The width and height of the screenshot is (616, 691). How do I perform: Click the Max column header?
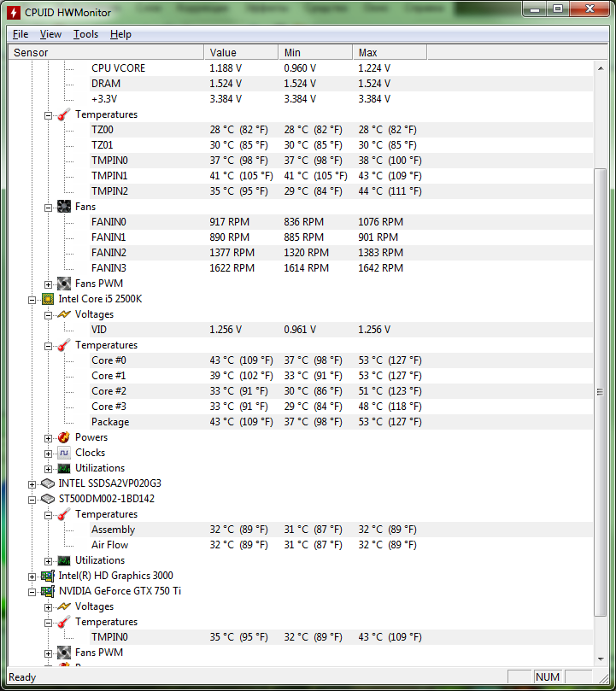pyautogui.click(x=390, y=52)
